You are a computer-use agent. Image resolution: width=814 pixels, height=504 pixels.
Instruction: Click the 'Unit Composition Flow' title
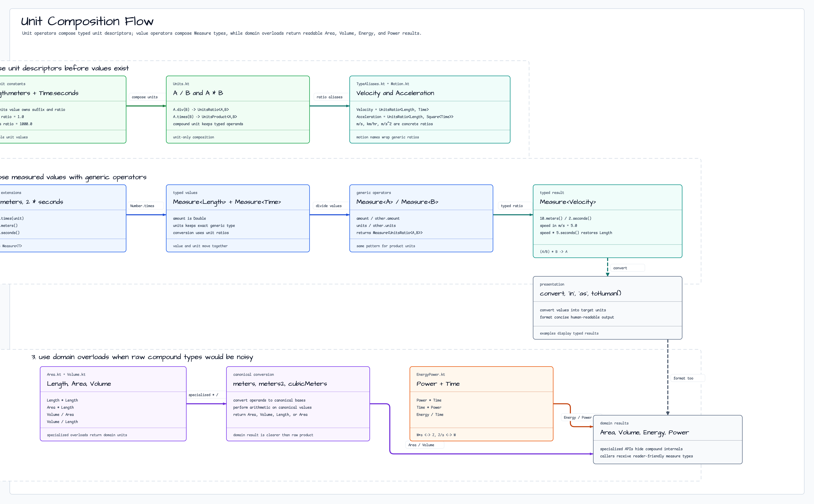coord(87,22)
